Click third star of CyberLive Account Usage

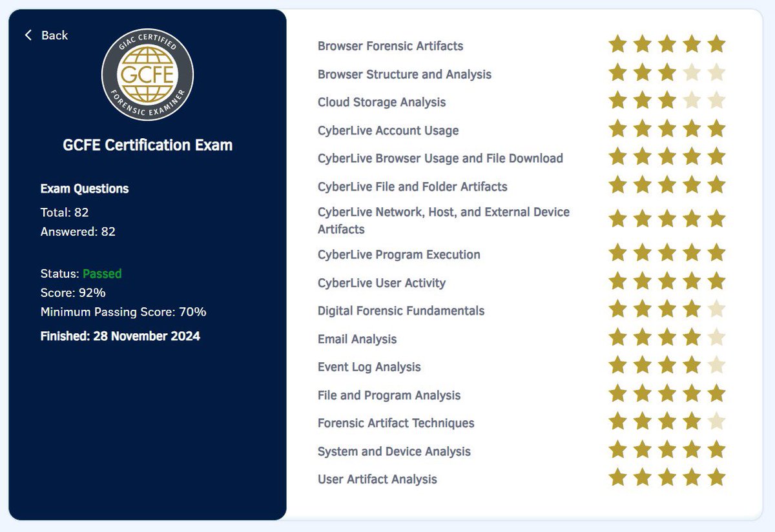[x=667, y=128]
